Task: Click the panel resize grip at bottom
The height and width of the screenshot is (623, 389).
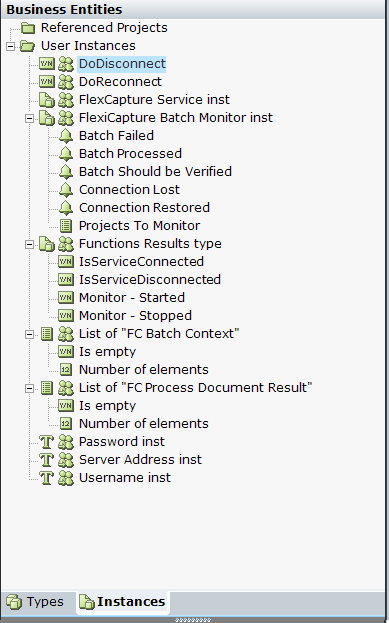Action: coord(193,620)
